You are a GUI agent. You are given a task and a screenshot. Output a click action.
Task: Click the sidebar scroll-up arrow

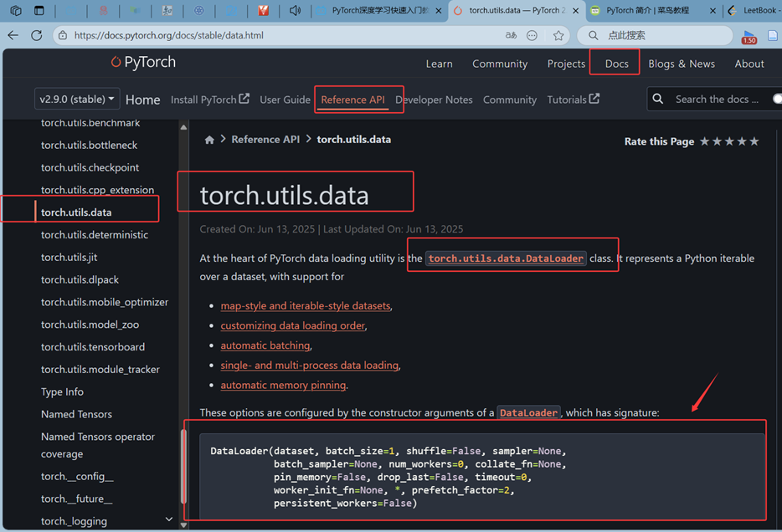(x=183, y=127)
